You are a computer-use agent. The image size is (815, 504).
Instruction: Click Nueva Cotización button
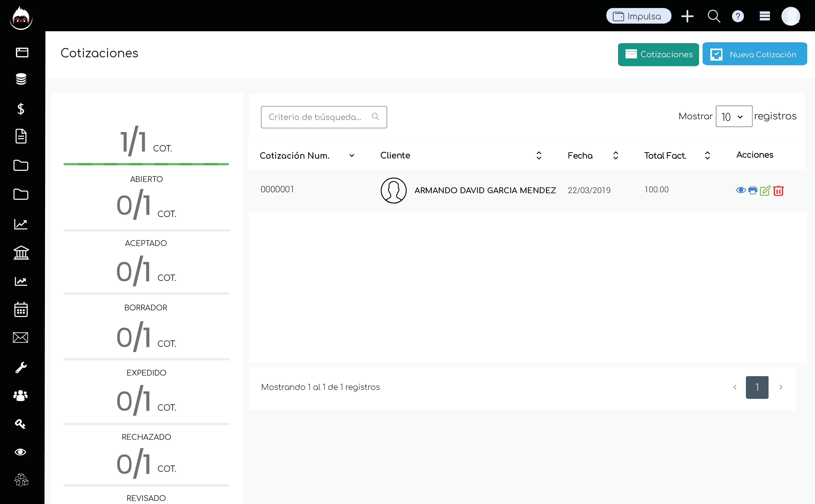pyautogui.click(x=754, y=54)
